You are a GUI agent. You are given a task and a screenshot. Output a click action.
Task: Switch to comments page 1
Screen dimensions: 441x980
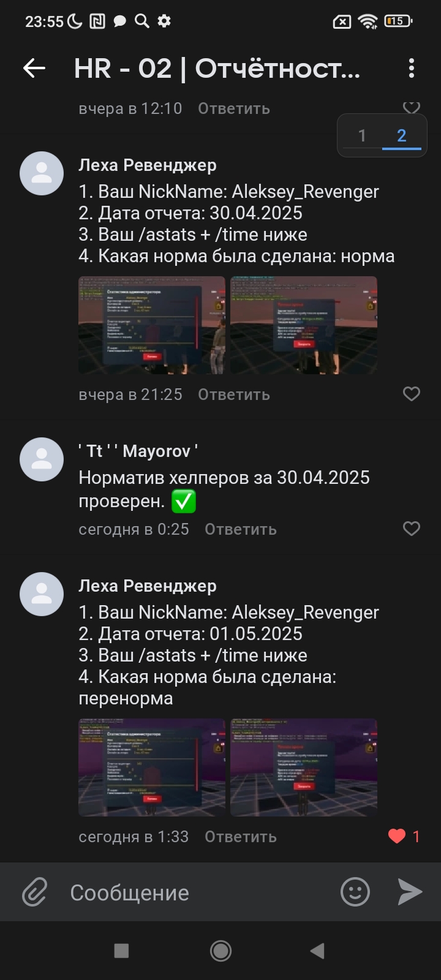(x=362, y=135)
